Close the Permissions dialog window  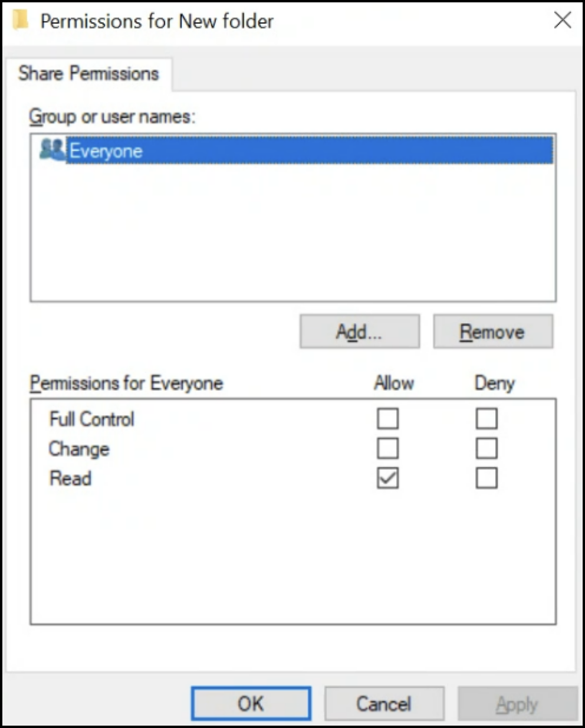563,20
